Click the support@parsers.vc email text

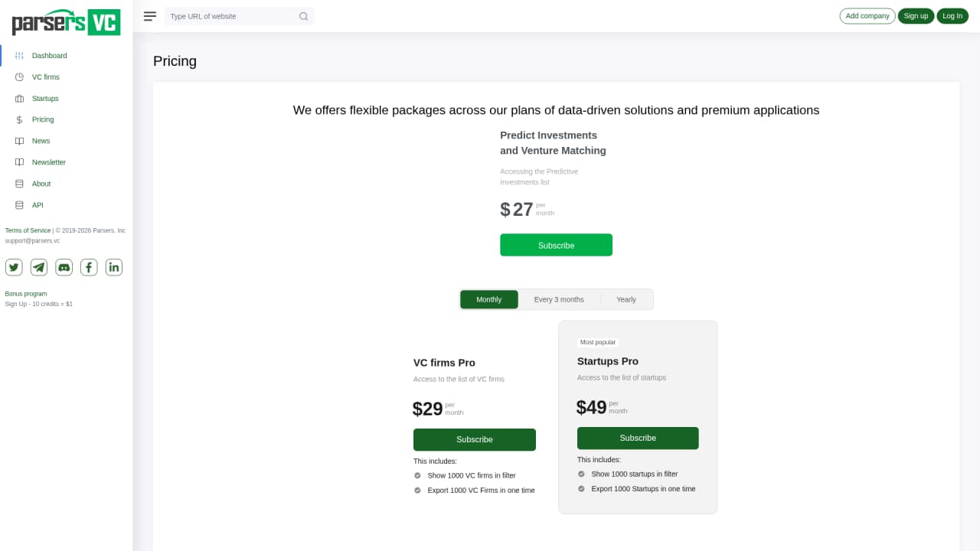click(32, 240)
